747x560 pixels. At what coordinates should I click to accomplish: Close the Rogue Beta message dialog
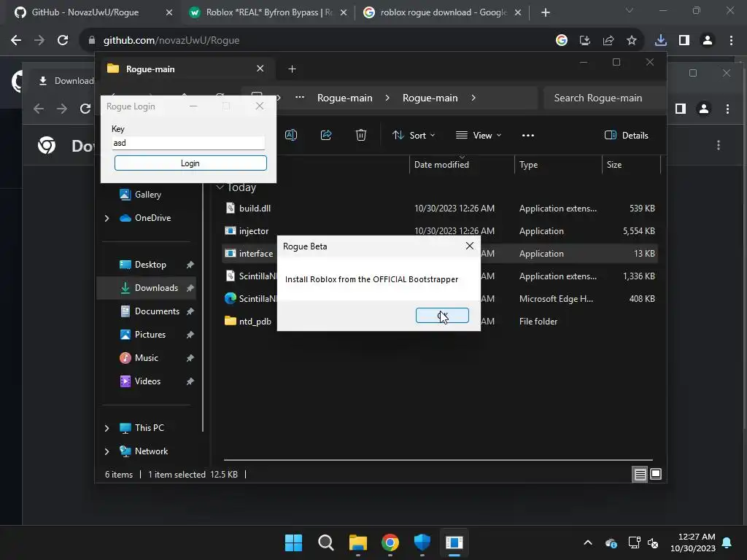469,246
